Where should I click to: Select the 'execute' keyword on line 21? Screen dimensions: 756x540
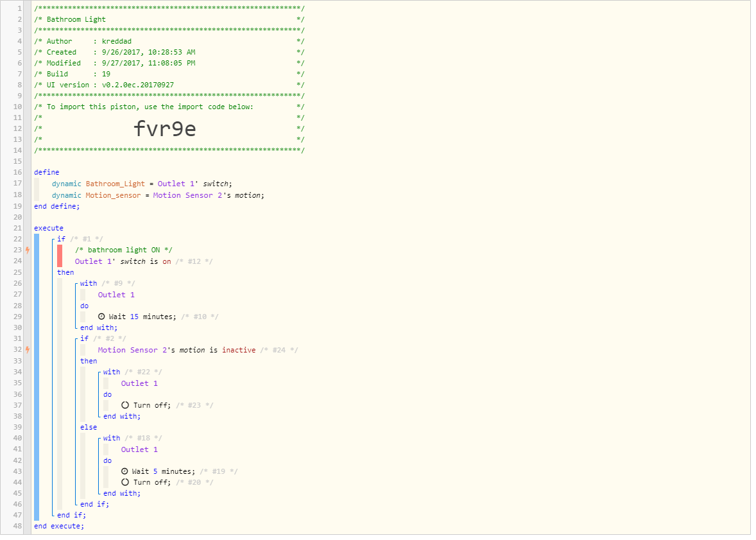pos(49,228)
